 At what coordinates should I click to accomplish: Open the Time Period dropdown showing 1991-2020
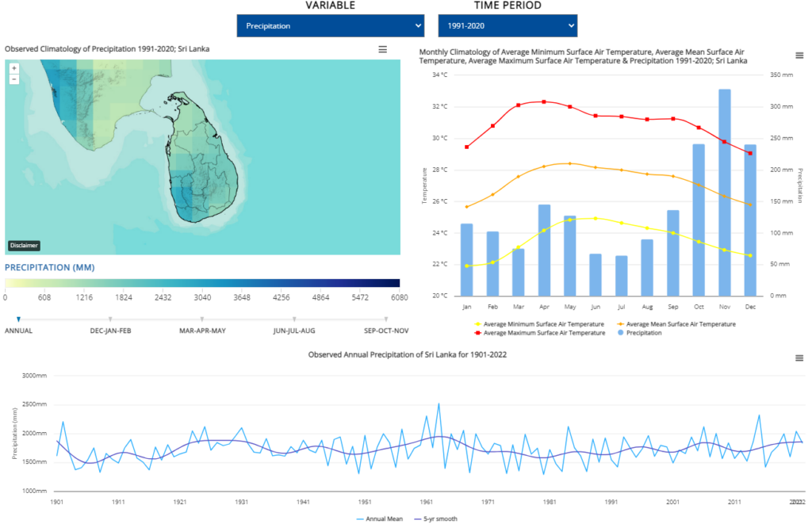[507, 26]
